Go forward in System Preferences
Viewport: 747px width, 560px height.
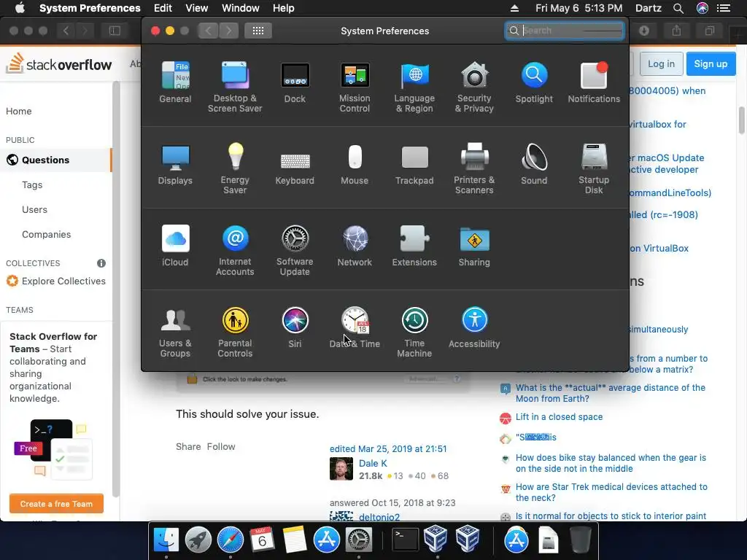228,31
